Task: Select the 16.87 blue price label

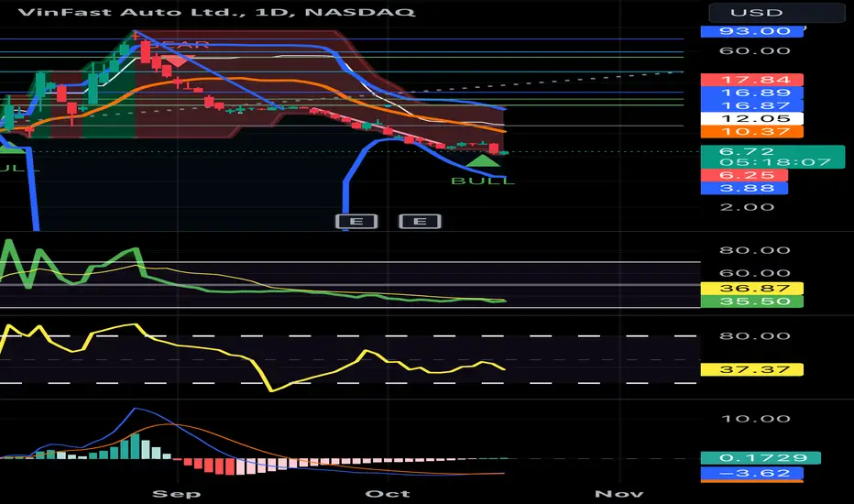Action: (x=752, y=105)
